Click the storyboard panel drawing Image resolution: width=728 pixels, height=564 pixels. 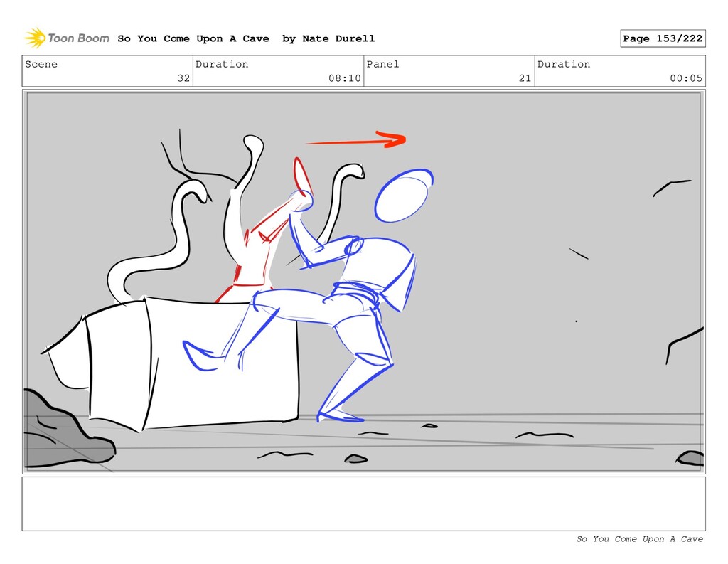pos(363,282)
